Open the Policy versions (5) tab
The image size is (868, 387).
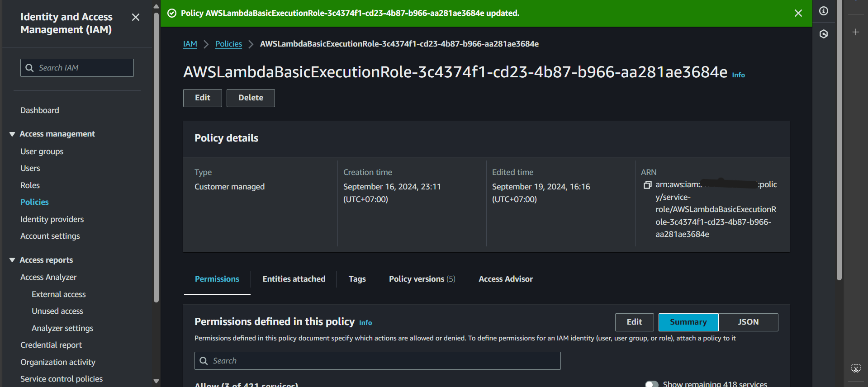(x=422, y=279)
